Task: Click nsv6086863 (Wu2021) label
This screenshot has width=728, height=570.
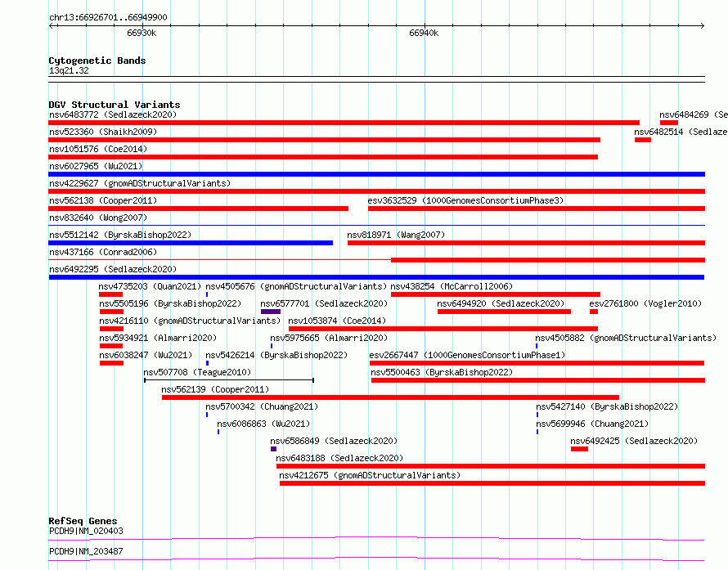Action: [x=263, y=424]
